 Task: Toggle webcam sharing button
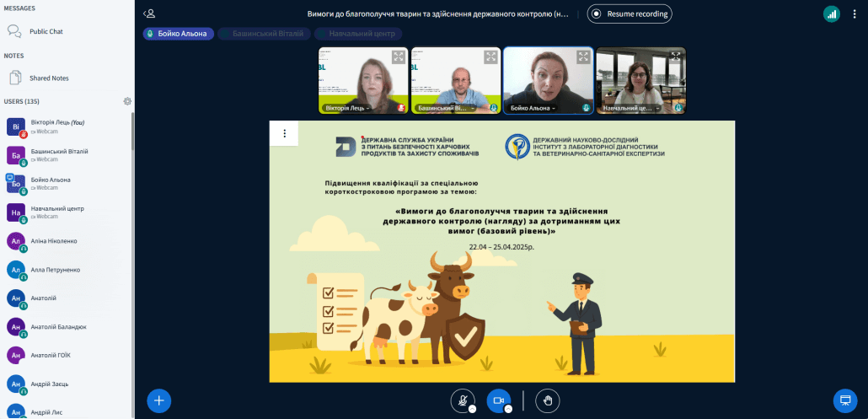click(498, 400)
